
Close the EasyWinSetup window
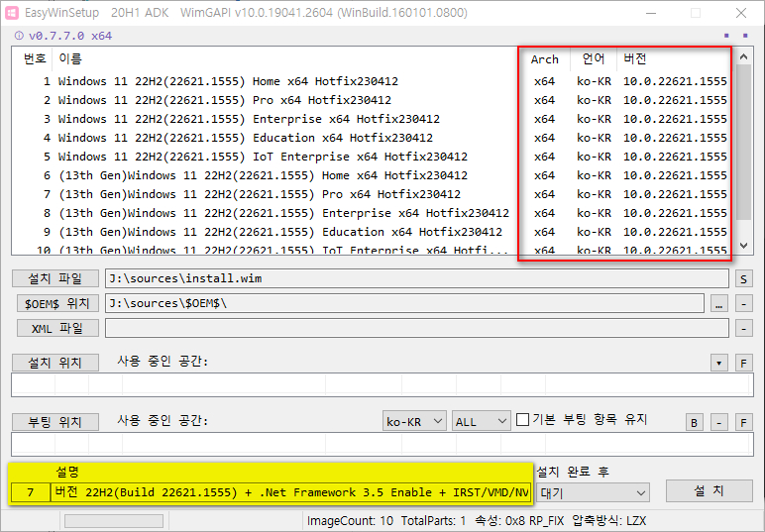coord(741,13)
